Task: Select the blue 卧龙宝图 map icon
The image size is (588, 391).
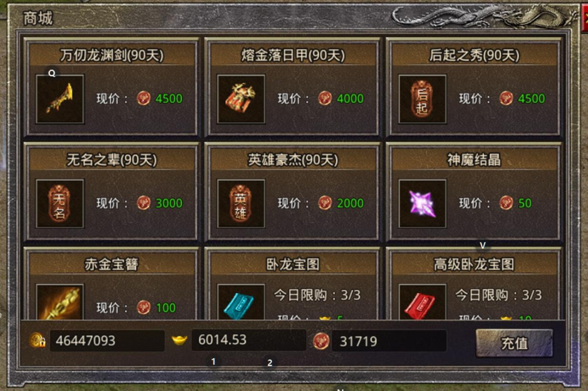Action: click(241, 302)
